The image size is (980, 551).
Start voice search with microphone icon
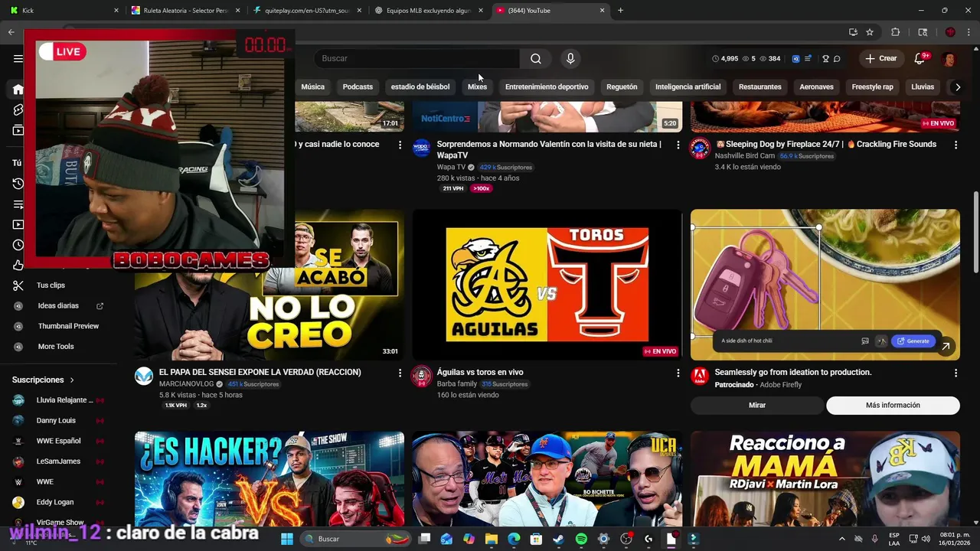point(570,58)
